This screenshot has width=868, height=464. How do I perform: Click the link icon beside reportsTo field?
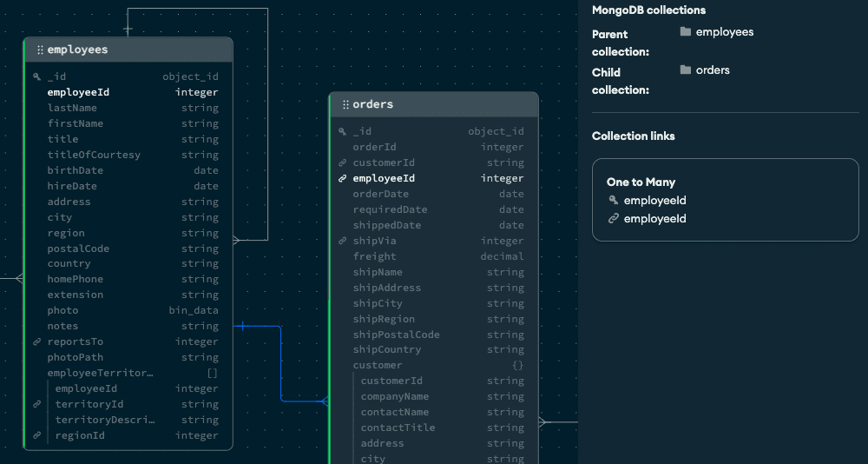(x=36, y=342)
